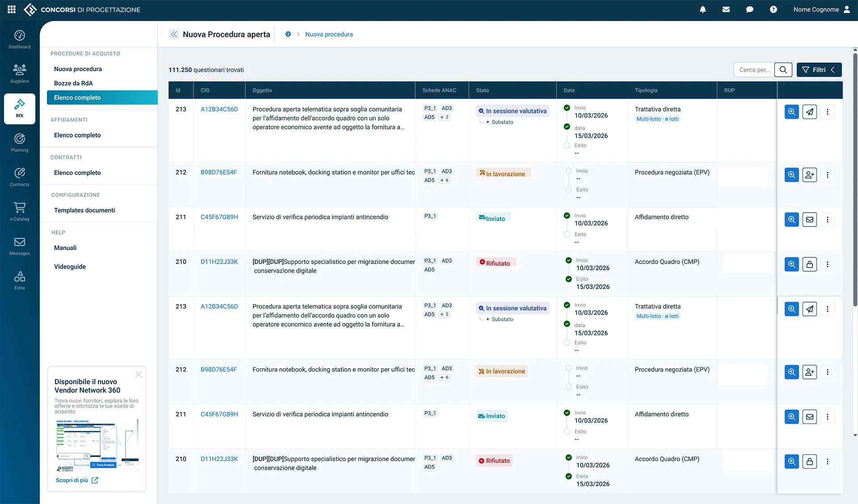This screenshot has width=858, height=504.
Task: View details of second row 213 magnifier
Action: coord(791,309)
